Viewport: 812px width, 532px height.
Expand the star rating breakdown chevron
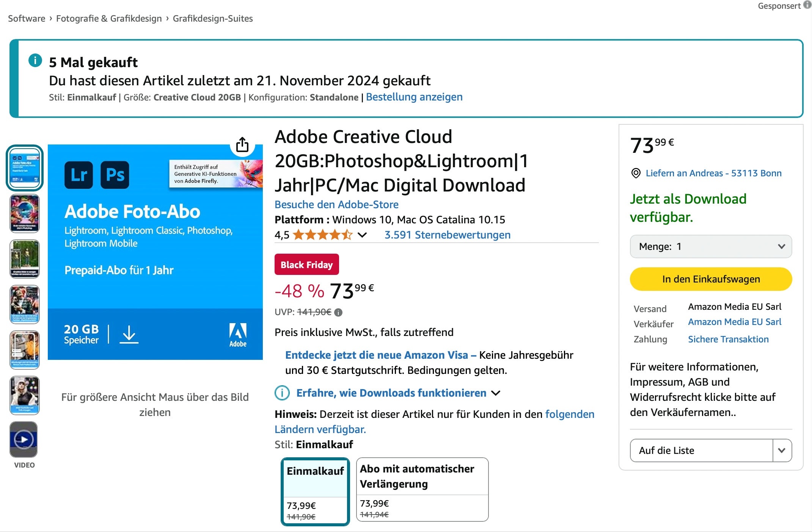[x=362, y=235]
